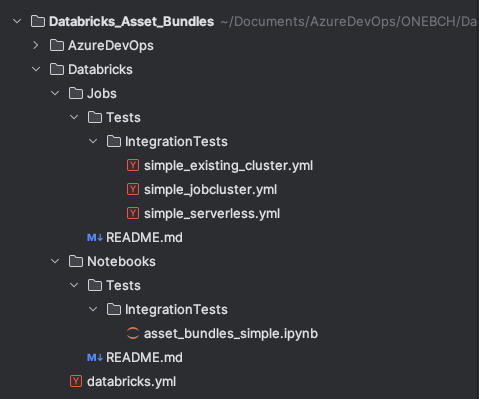Click the YAML icon beside simple_serverless.yml
Viewport: 479px width, 399px height.
pyautogui.click(x=133, y=213)
